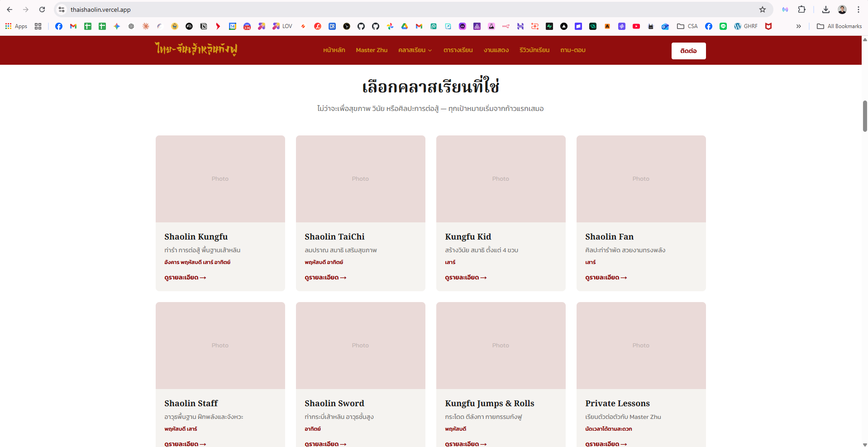The height and width of the screenshot is (447, 868).
Task: Bookmark this page with the star icon
Action: [763, 10]
